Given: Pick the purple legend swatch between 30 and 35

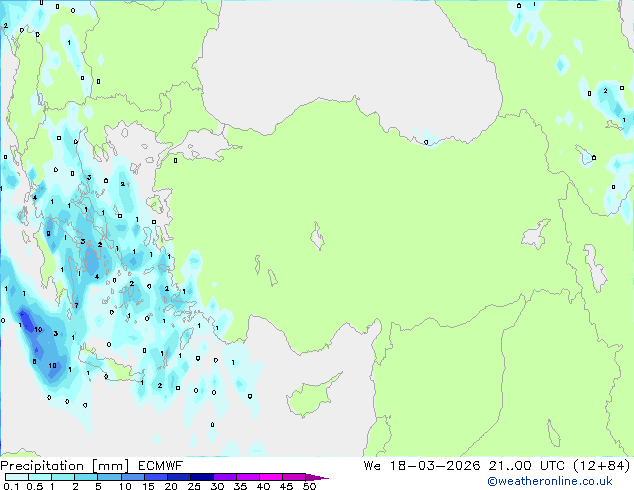Looking at the screenshot, I should [224, 477].
